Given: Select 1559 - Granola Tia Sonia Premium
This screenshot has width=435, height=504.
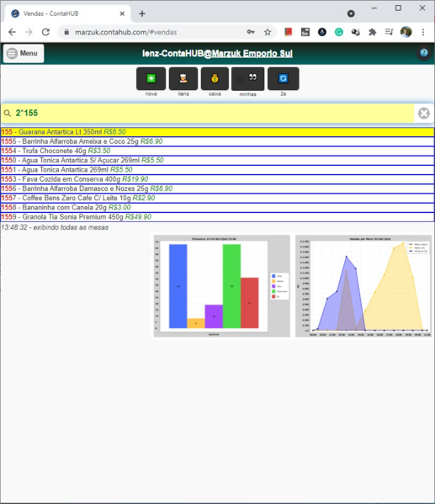Looking at the screenshot, I should (x=217, y=217).
